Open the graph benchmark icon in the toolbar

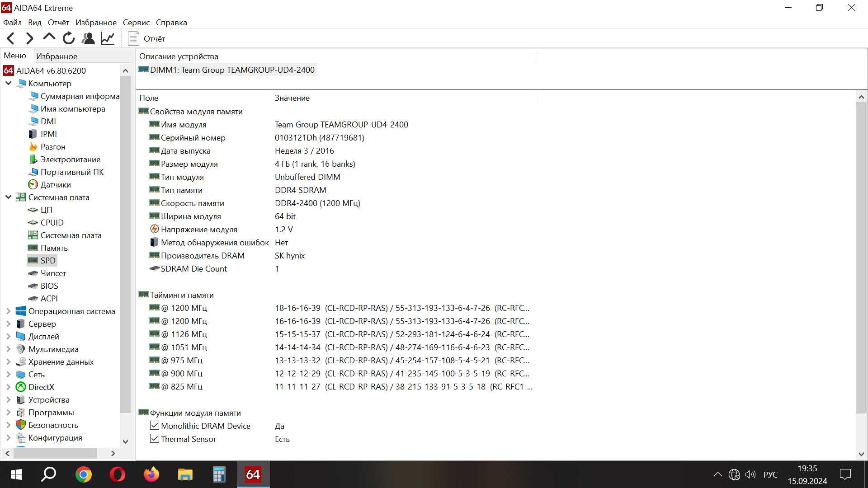click(x=108, y=38)
